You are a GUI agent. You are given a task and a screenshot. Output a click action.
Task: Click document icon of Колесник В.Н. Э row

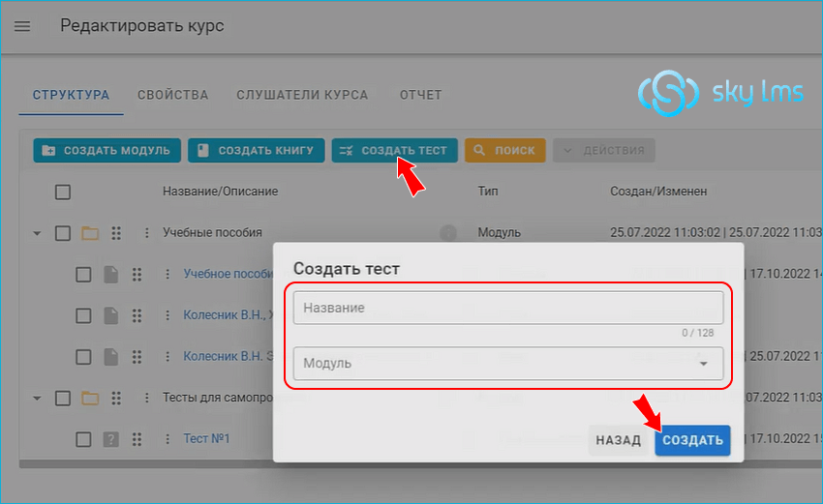point(110,357)
